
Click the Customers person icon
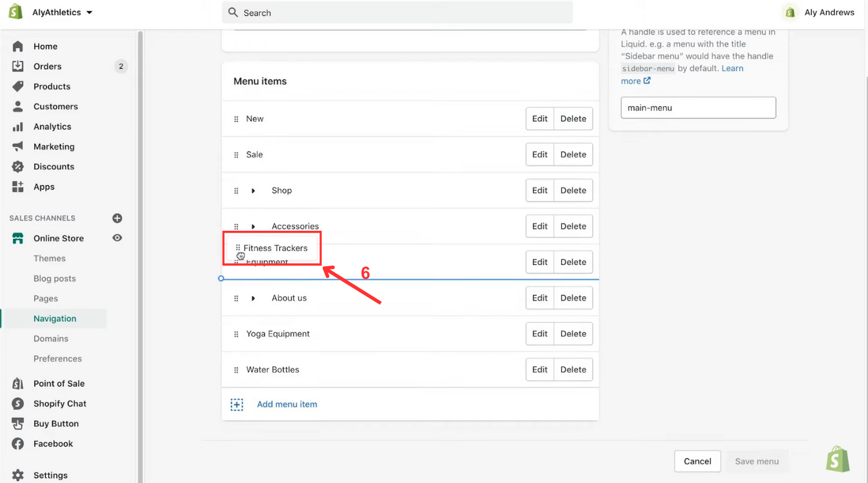point(18,107)
